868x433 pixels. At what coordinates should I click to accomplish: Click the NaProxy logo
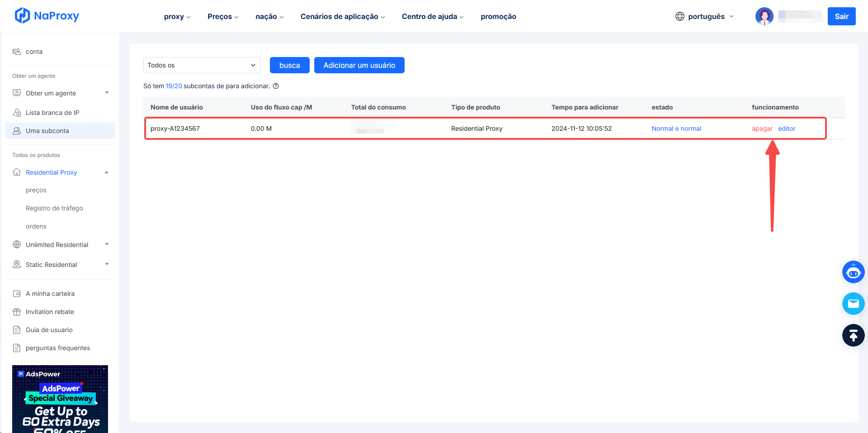pyautogui.click(x=47, y=16)
